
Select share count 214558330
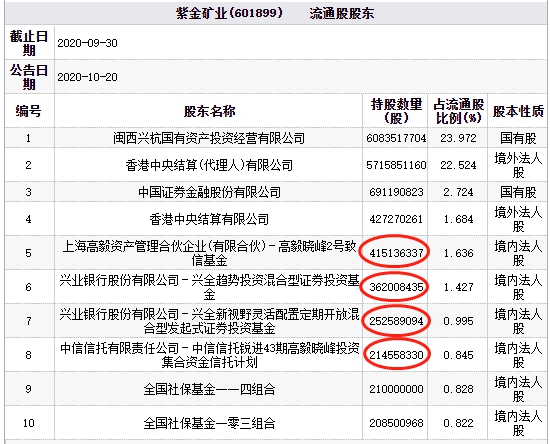[396, 355]
